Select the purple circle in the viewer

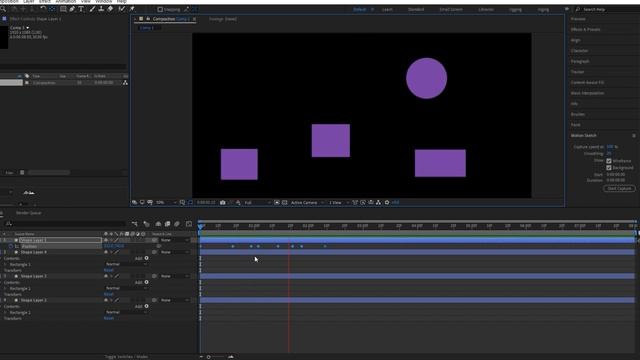(427, 78)
